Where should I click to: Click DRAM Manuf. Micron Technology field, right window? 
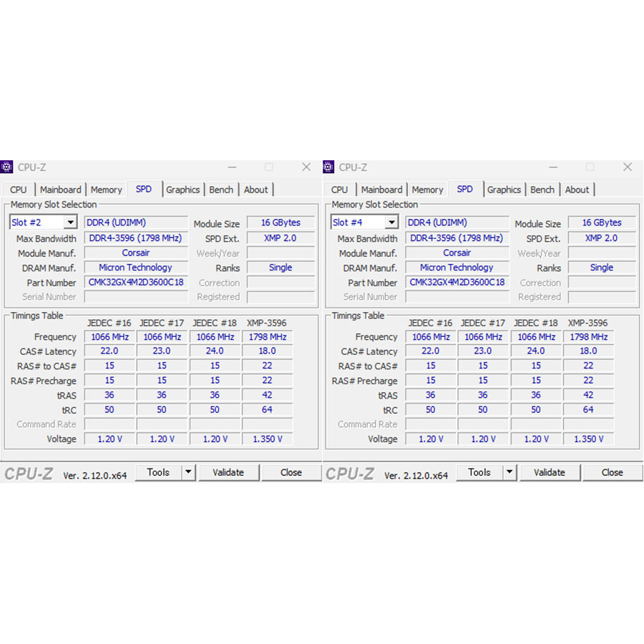(457, 268)
